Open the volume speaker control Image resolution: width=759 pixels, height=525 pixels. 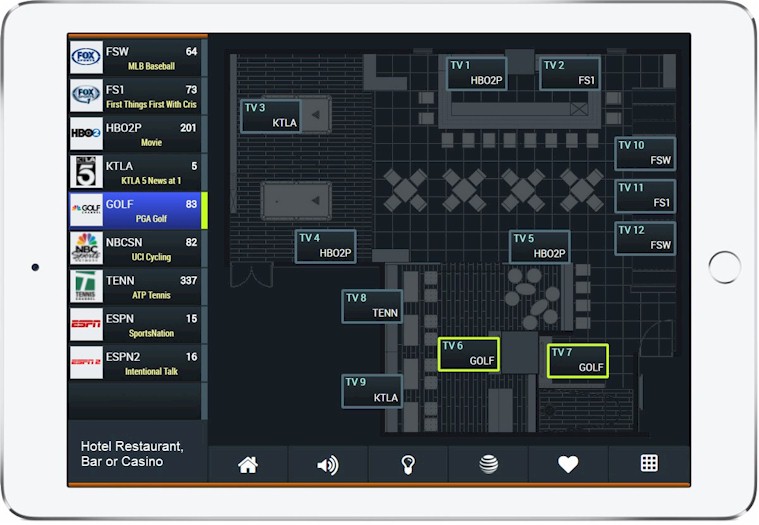point(328,465)
